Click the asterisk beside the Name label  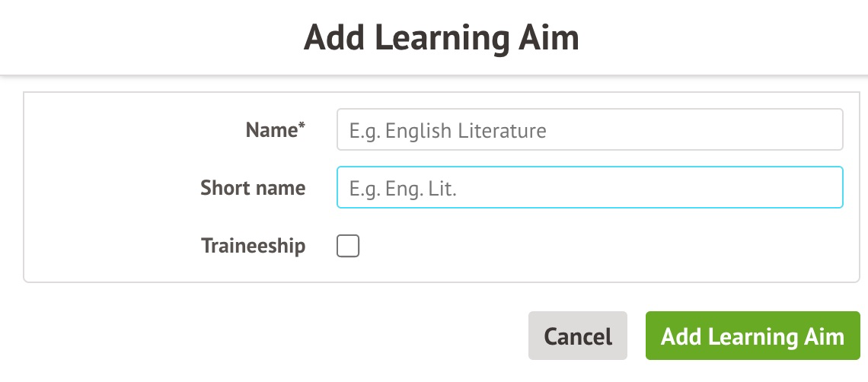[x=302, y=126]
